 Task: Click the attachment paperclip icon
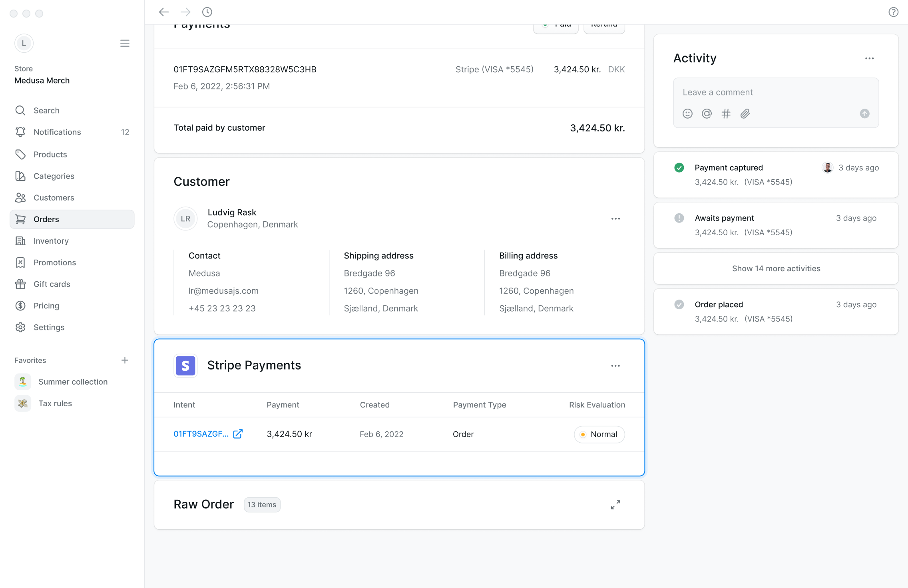coord(745,114)
